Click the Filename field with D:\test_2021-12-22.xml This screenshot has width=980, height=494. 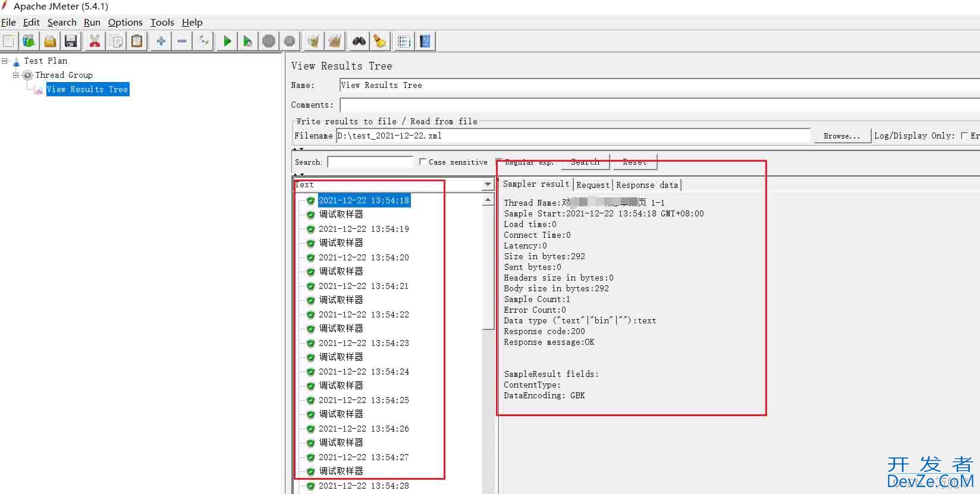click(573, 136)
